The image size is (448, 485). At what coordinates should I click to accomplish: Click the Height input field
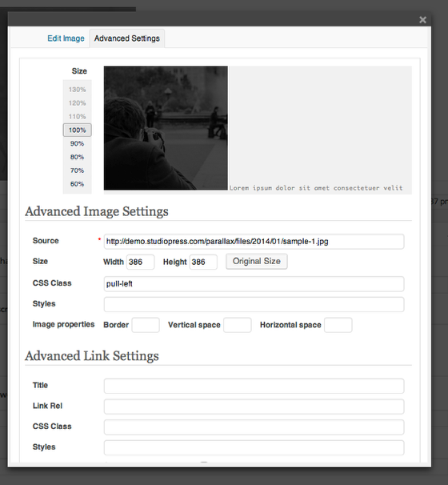click(203, 262)
